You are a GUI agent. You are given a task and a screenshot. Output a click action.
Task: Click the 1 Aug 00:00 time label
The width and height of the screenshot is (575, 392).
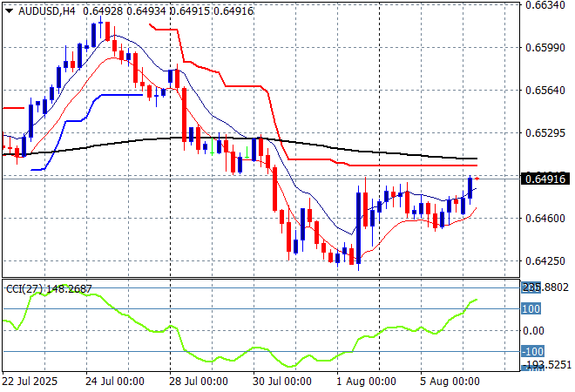pyautogui.click(x=366, y=382)
